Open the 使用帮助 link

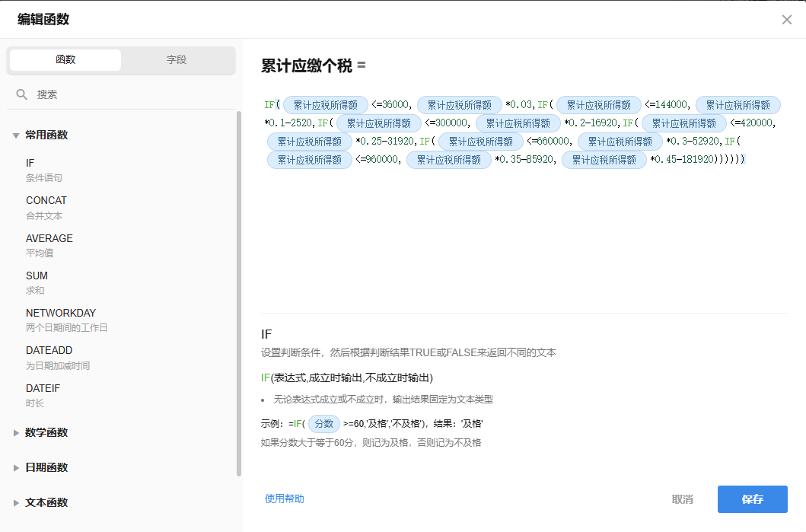(x=284, y=499)
